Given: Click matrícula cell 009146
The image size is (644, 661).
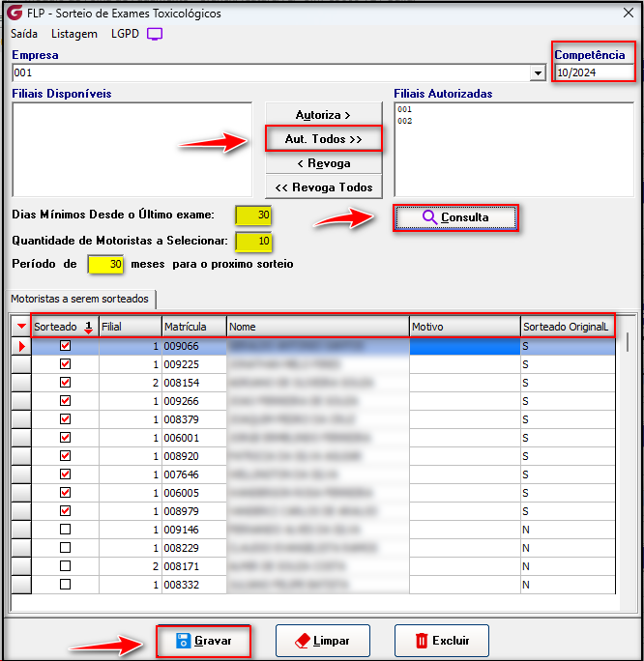Looking at the screenshot, I should (194, 530).
